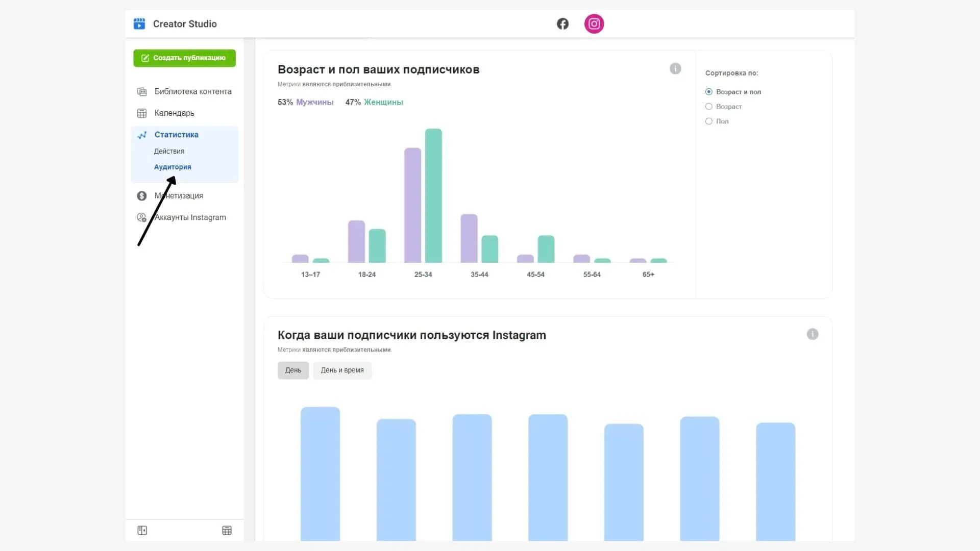Select the 'Возраст и пол' radio option
980x551 pixels.
pos(709,92)
